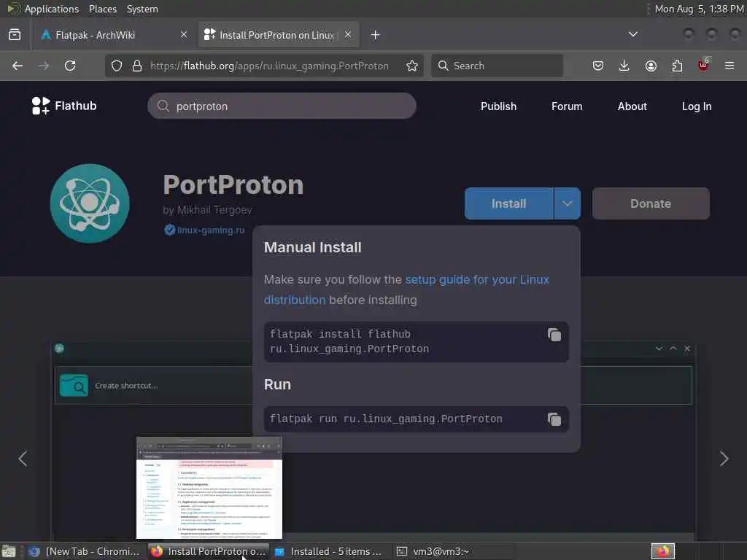Click the browser forward arrow
The height and width of the screenshot is (560, 747).
coord(44,66)
